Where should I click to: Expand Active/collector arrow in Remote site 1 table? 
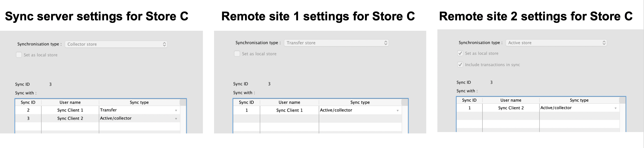pyautogui.click(x=397, y=111)
